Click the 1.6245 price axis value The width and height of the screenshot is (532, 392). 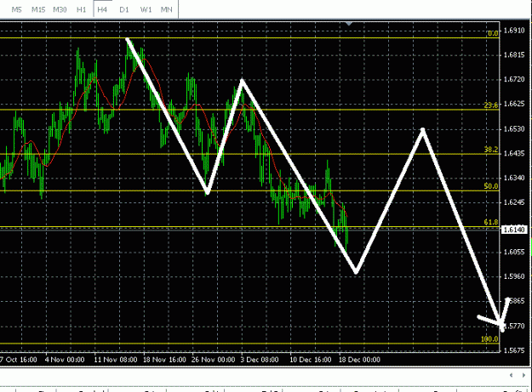click(514, 202)
